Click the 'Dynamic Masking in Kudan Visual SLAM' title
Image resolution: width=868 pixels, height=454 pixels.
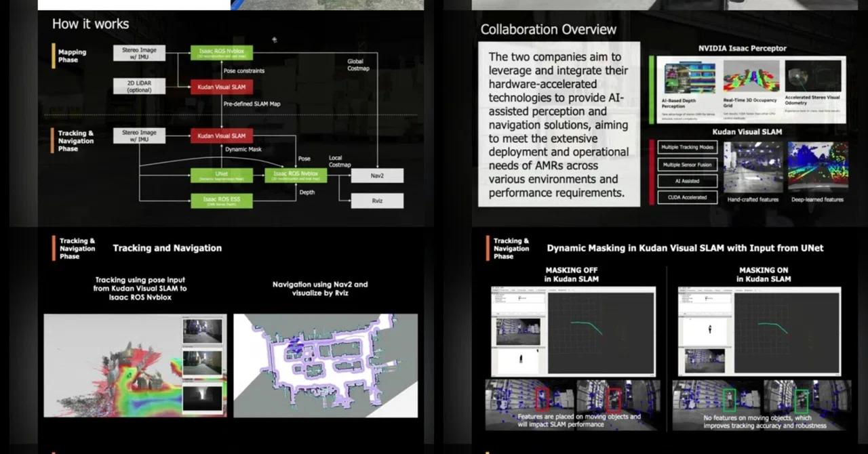[x=685, y=248]
